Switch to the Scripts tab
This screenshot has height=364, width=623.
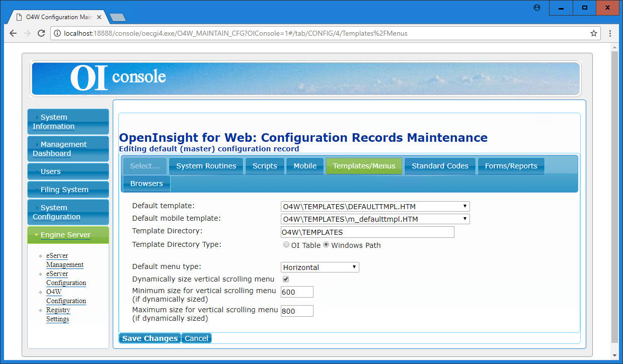(x=265, y=166)
